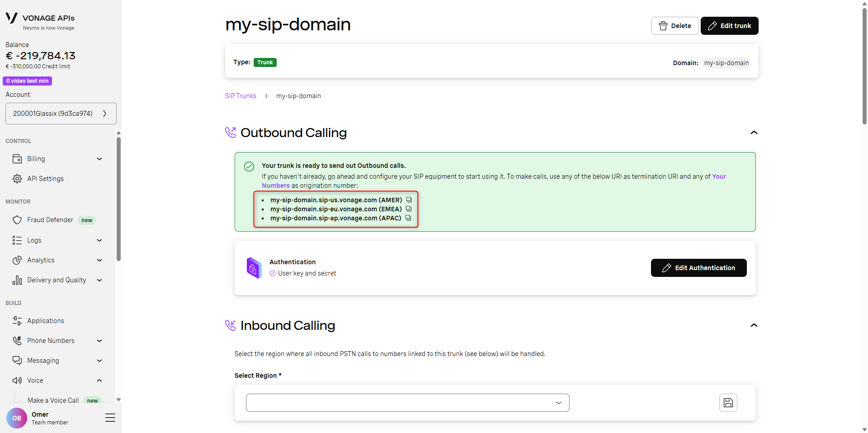Click the sidebar vertical scrollbar
Viewport: 868px width, 433px height.
coord(118,199)
